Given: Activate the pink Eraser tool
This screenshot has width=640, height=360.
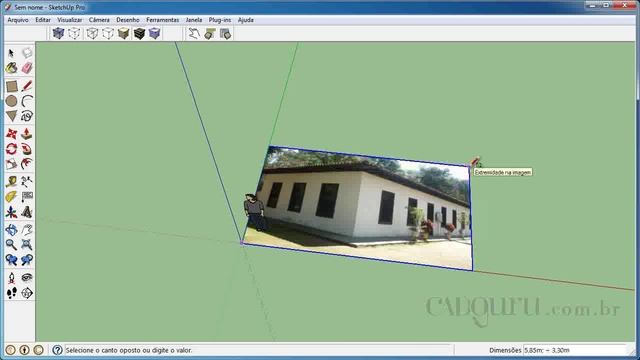Looking at the screenshot, I should tap(27, 68).
